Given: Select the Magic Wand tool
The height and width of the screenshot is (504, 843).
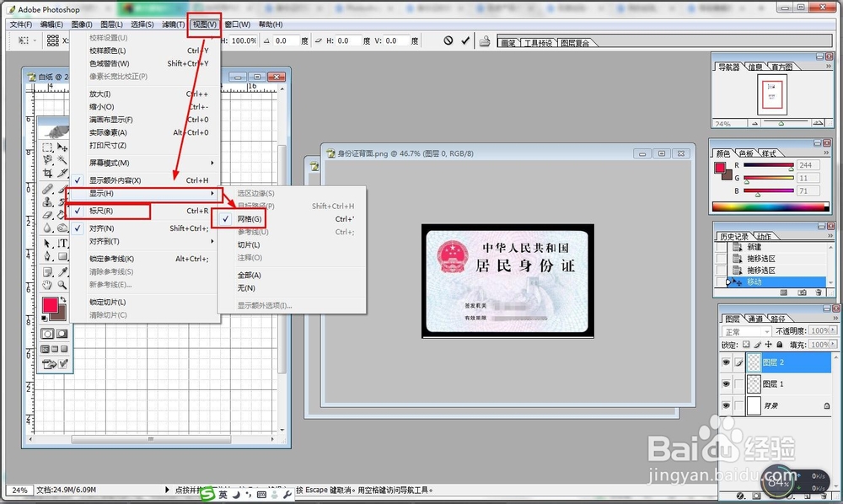Looking at the screenshot, I should [x=62, y=159].
